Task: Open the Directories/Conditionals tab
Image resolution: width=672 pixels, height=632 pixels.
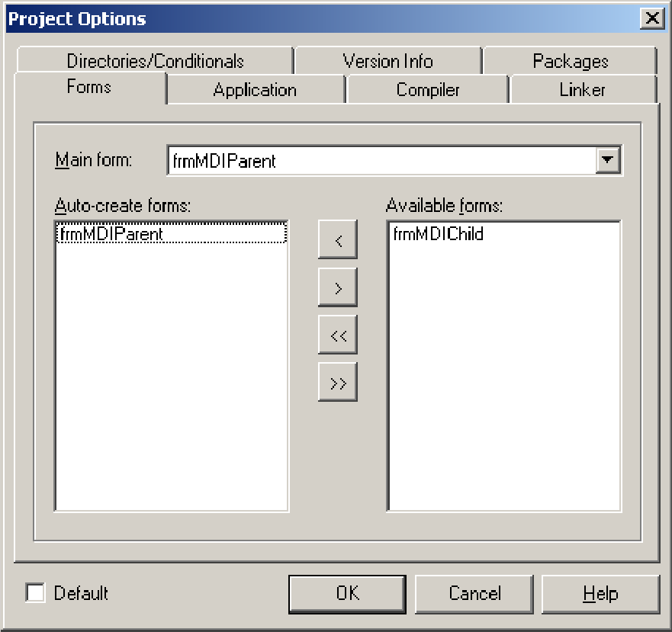Action: tap(155, 60)
